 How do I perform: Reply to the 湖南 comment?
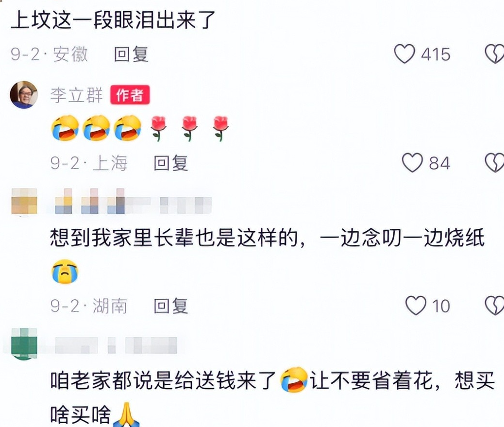(x=171, y=306)
